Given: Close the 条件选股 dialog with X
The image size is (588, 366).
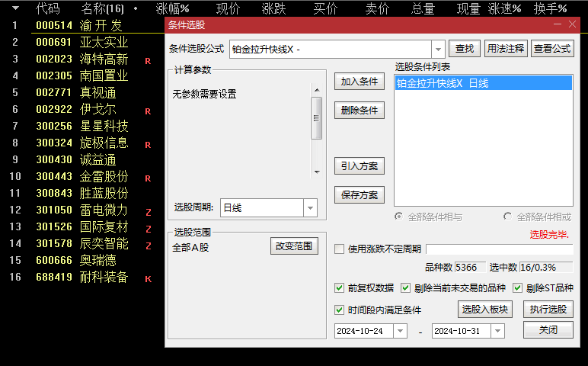Looking at the screenshot, I should tap(572, 24).
